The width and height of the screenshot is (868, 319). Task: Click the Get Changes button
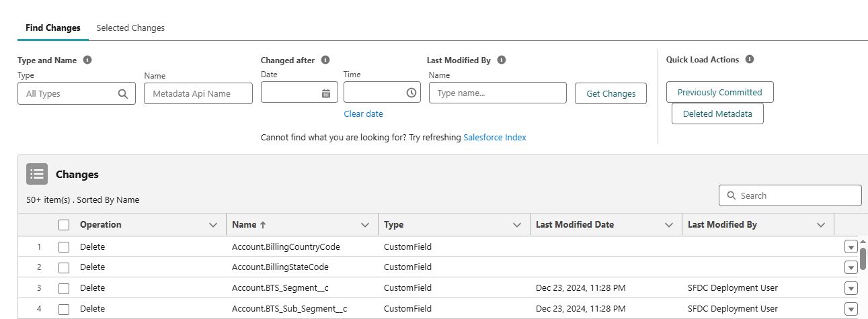(610, 94)
